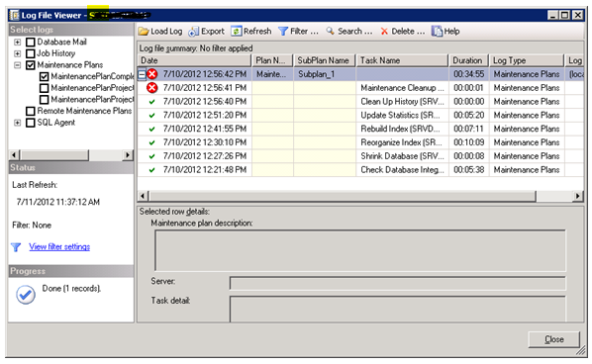Screen dimensions: 592x364
Task: Expand the Job History tree node
Action: click(x=18, y=53)
